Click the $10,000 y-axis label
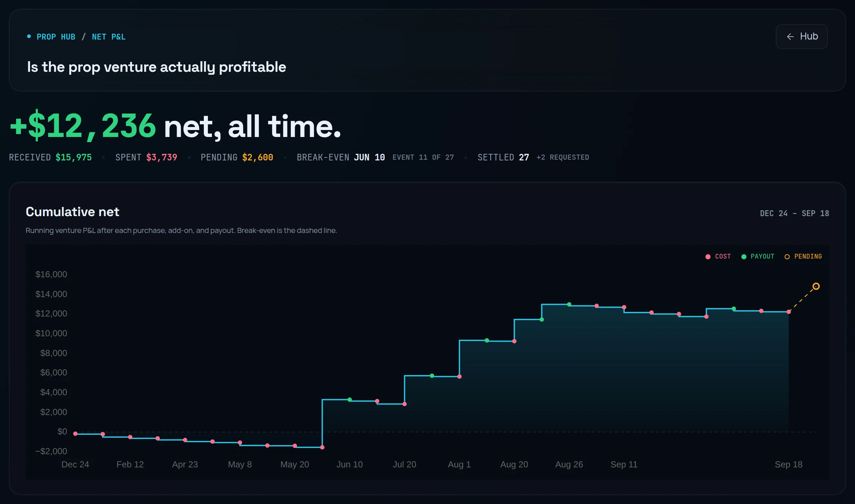 click(x=51, y=333)
